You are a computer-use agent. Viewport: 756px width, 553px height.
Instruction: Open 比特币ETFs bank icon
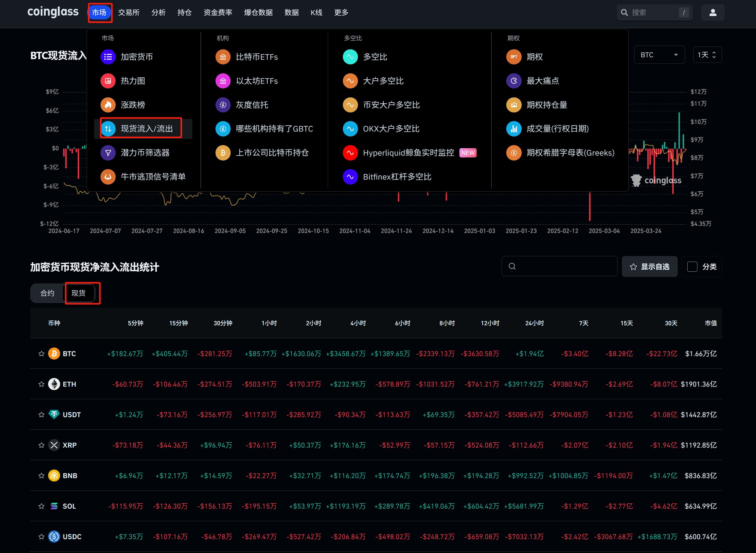point(223,57)
